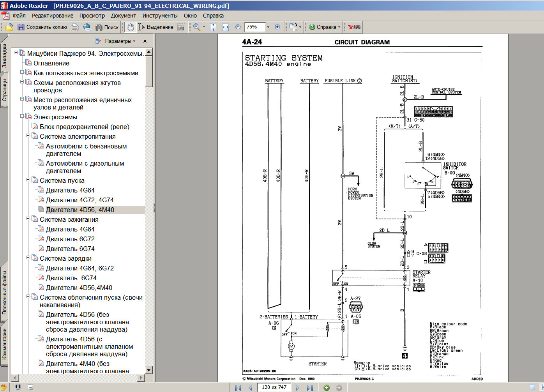Click the Snapshot camera tool
This screenshot has width=544, height=392.
[x=181, y=27]
